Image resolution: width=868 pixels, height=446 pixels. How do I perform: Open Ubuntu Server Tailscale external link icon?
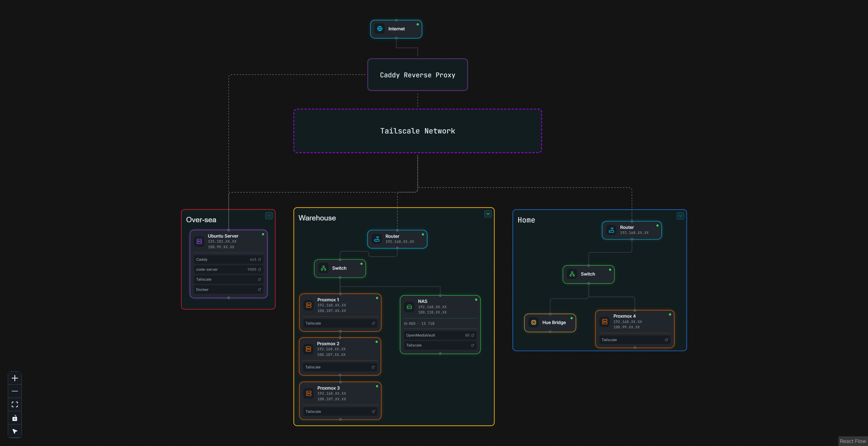click(259, 280)
